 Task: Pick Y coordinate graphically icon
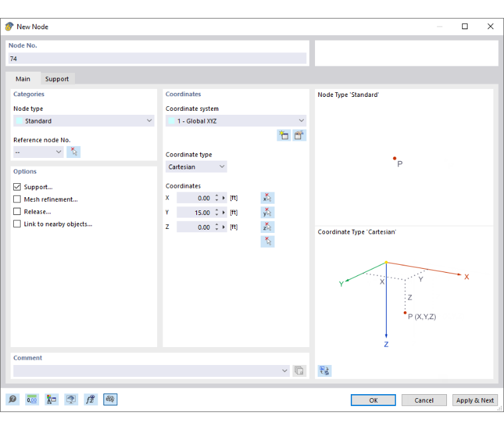pyautogui.click(x=267, y=212)
